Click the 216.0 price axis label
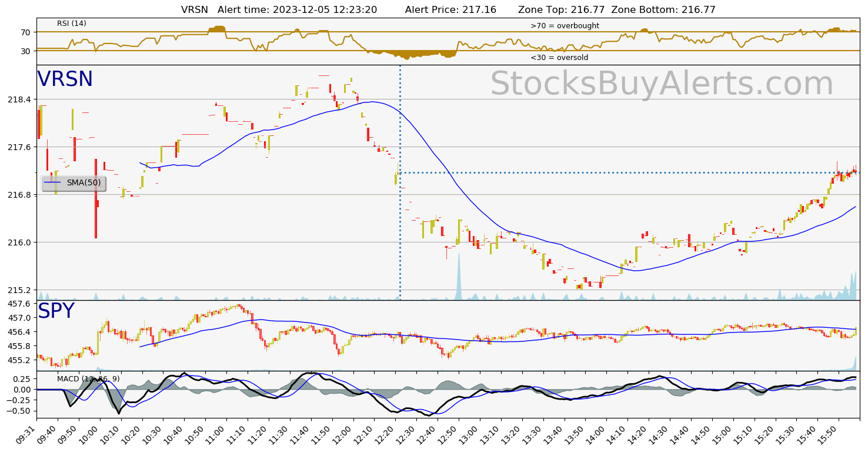The height and width of the screenshot is (452, 868). [19, 242]
